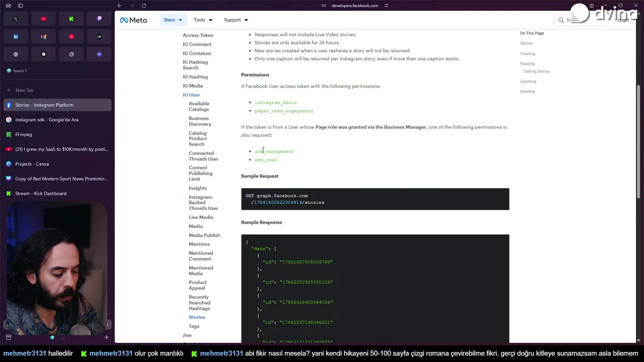Click the page's vertical scrollbar
The image size is (644, 362).
(x=639, y=141)
